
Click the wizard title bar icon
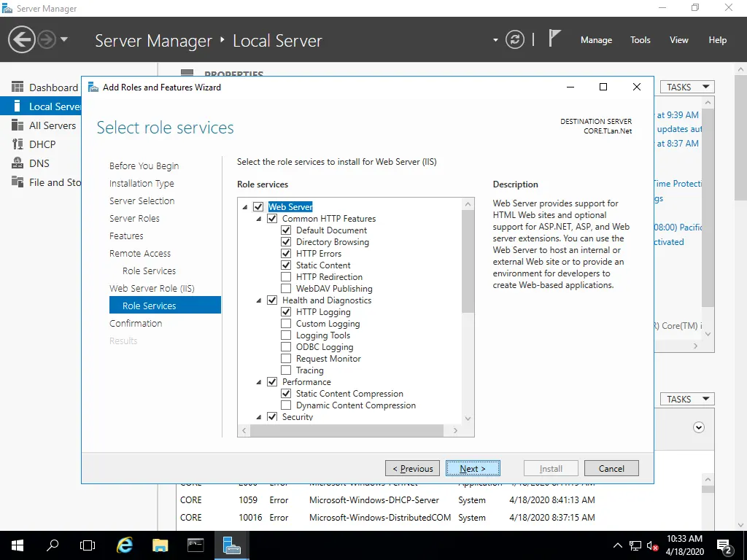[93, 87]
